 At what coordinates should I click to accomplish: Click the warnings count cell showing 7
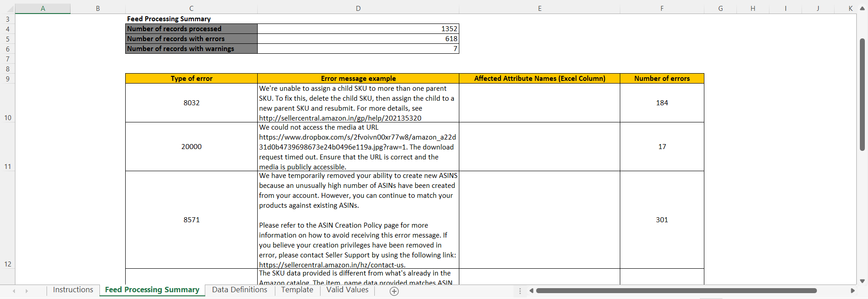(x=358, y=49)
